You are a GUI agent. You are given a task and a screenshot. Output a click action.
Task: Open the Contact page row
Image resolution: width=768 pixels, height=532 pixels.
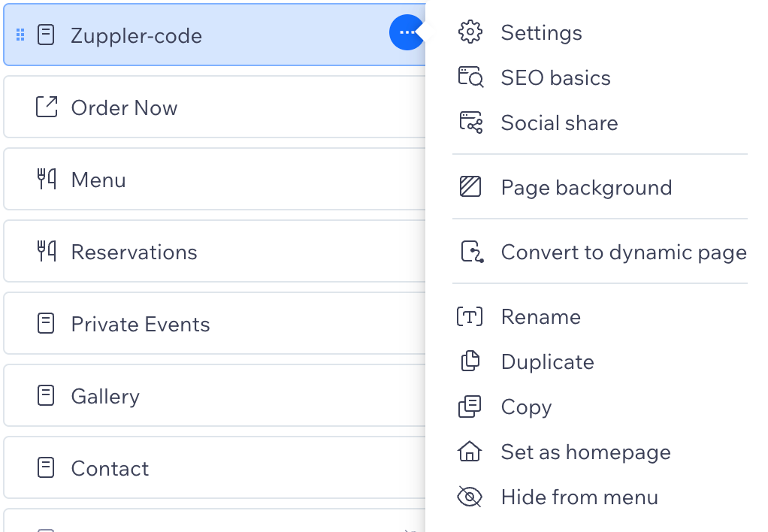pos(214,467)
